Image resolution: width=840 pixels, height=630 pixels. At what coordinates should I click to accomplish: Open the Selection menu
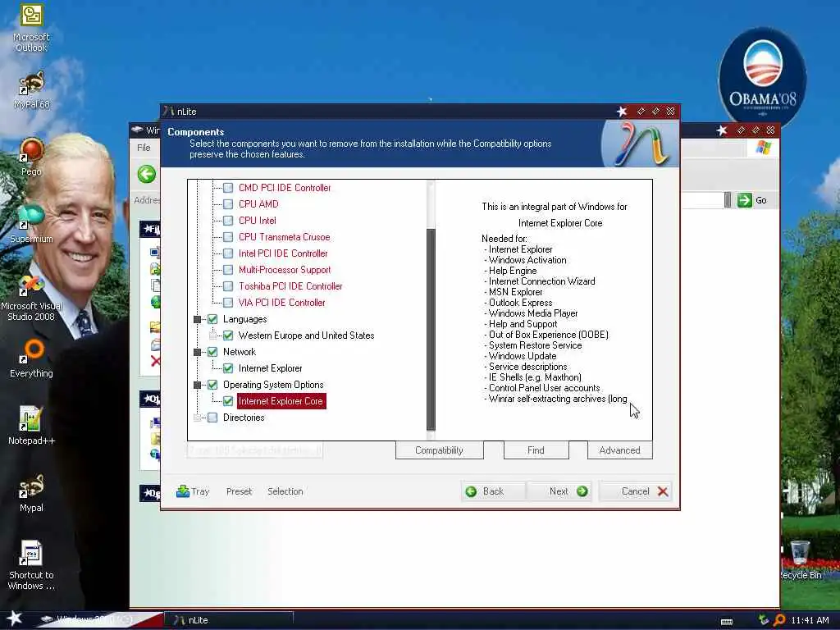click(x=285, y=491)
